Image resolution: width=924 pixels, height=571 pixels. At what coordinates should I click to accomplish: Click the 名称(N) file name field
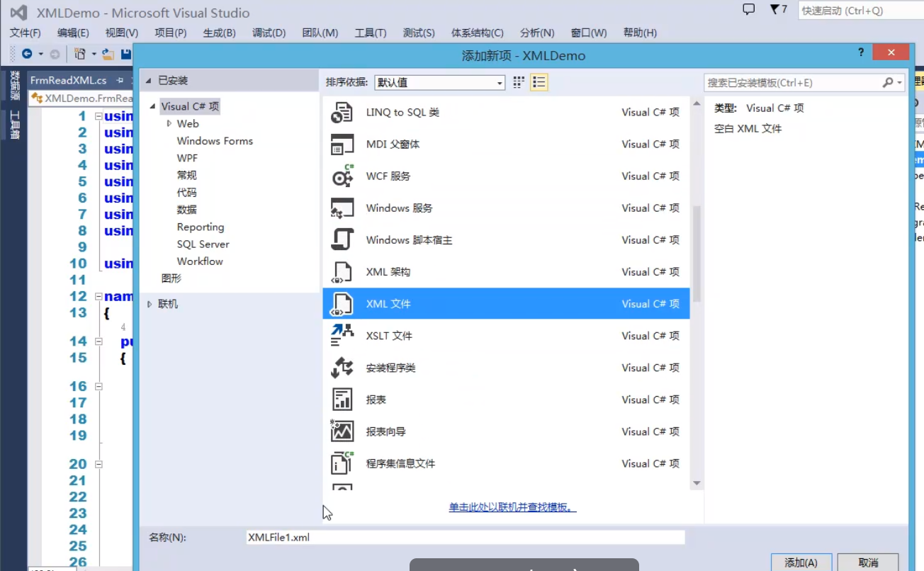pos(466,538)
